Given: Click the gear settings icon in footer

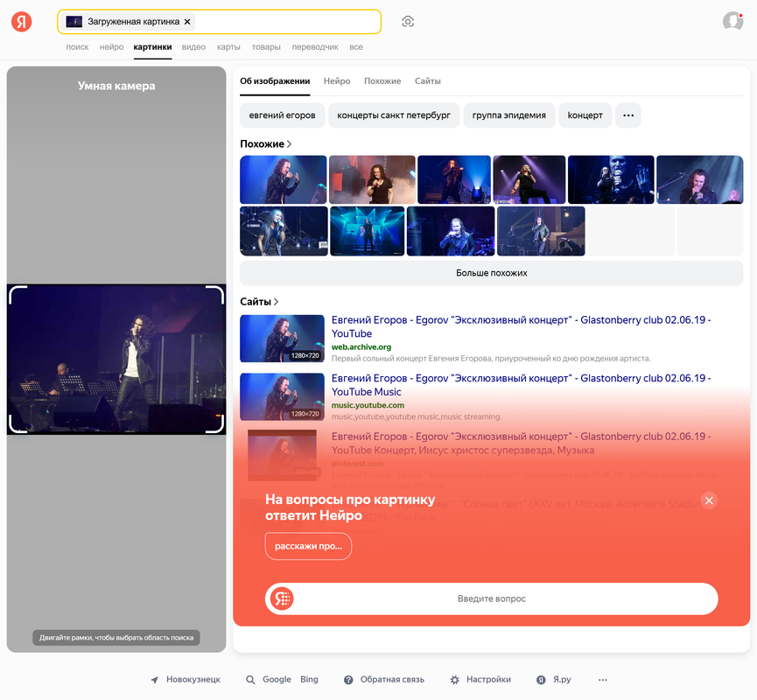Looking at the screenshot, I should pyautogui.click(x=455, y=680).
